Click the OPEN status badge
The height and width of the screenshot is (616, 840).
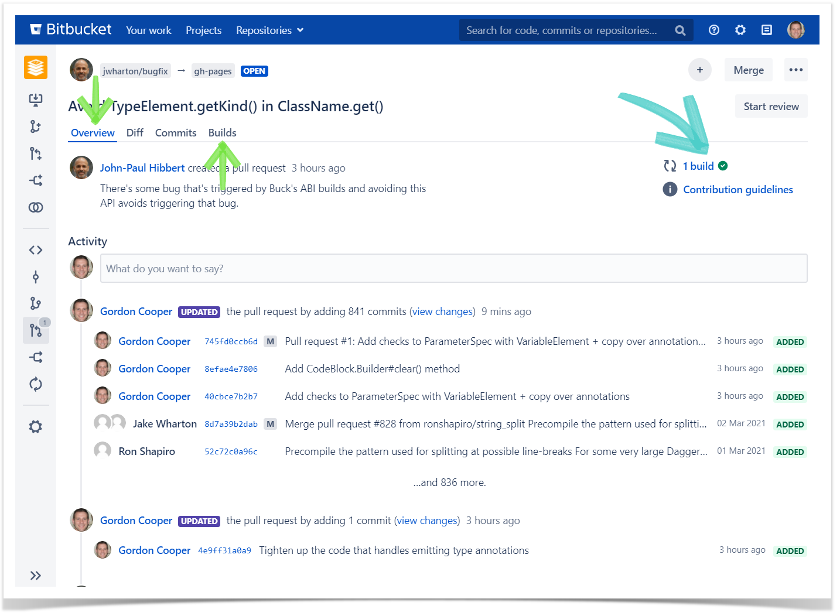254,71
